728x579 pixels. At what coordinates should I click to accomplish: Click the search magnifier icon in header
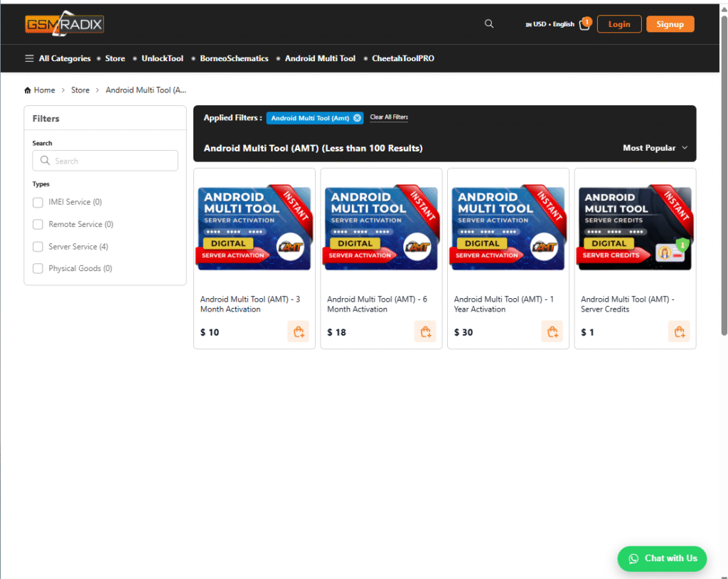click(488, 23)
